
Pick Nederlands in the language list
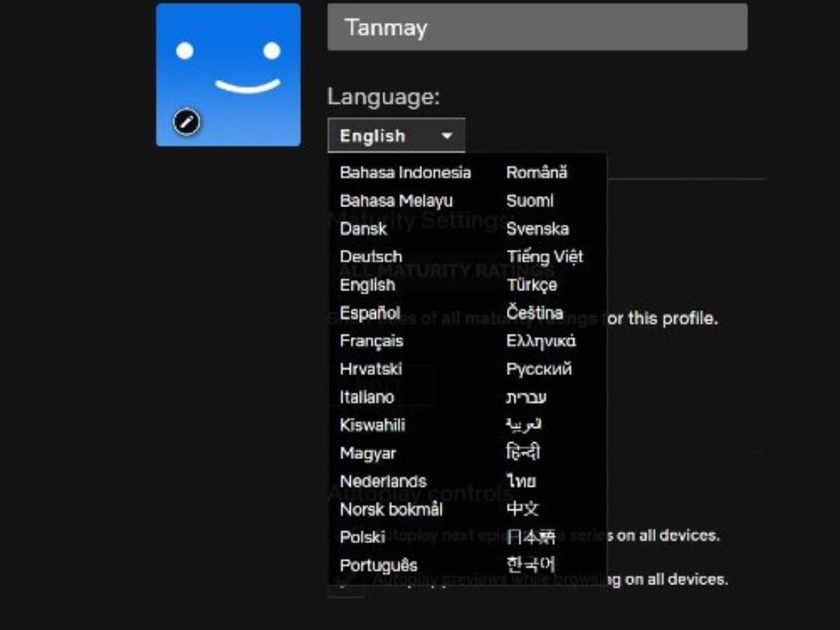tap(383, 482)
